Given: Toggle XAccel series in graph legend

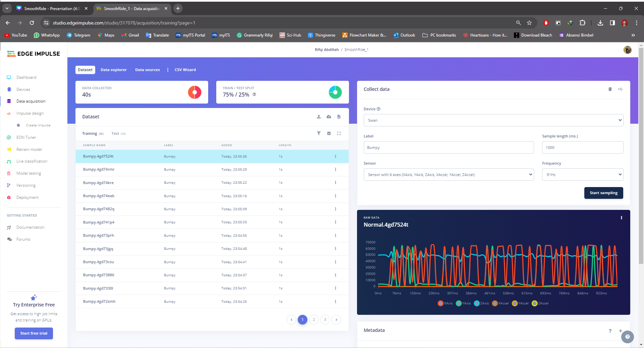Looking at the screenshot, I should [501, 303].
